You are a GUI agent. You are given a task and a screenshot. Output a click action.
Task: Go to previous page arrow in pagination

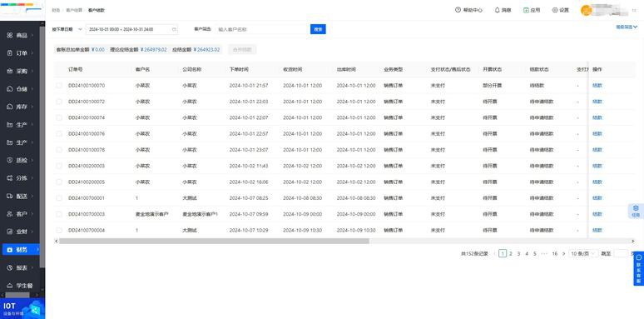coord(494,254)
